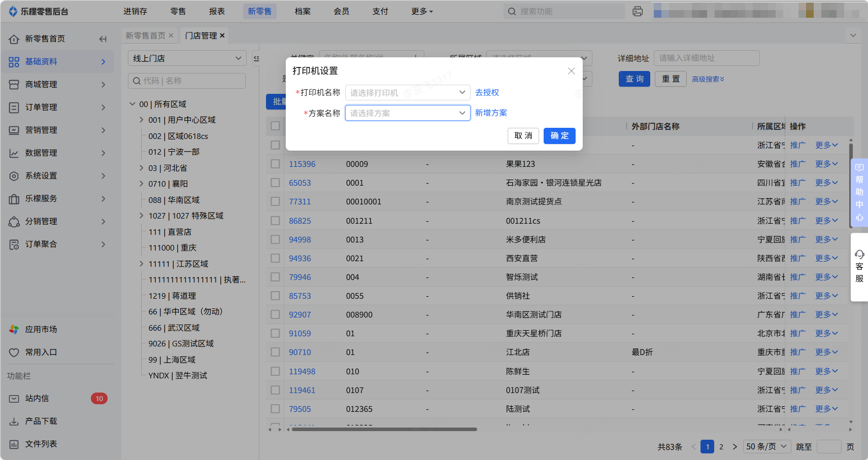Click the 客服 headset icon
The image size is (868, 460).
pyautogui.click(x=859, y=255)
